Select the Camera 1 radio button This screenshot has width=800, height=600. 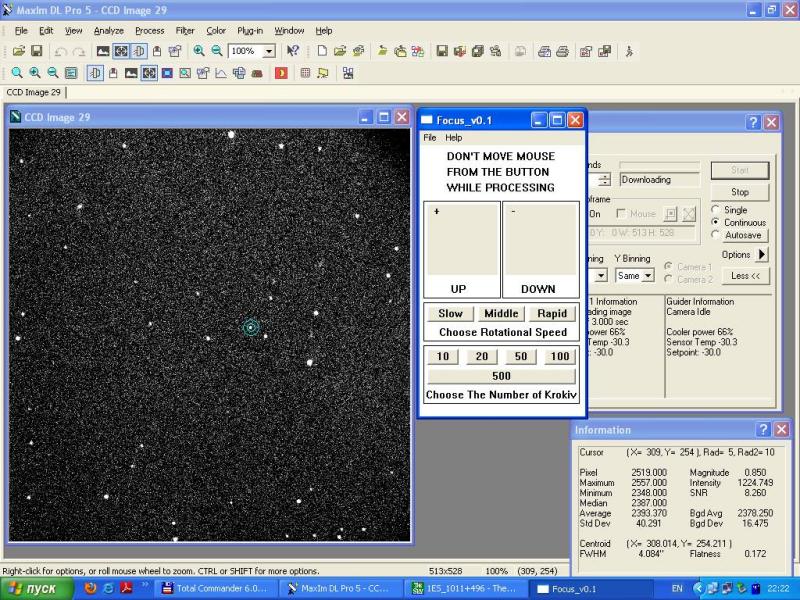pos(668,266)
